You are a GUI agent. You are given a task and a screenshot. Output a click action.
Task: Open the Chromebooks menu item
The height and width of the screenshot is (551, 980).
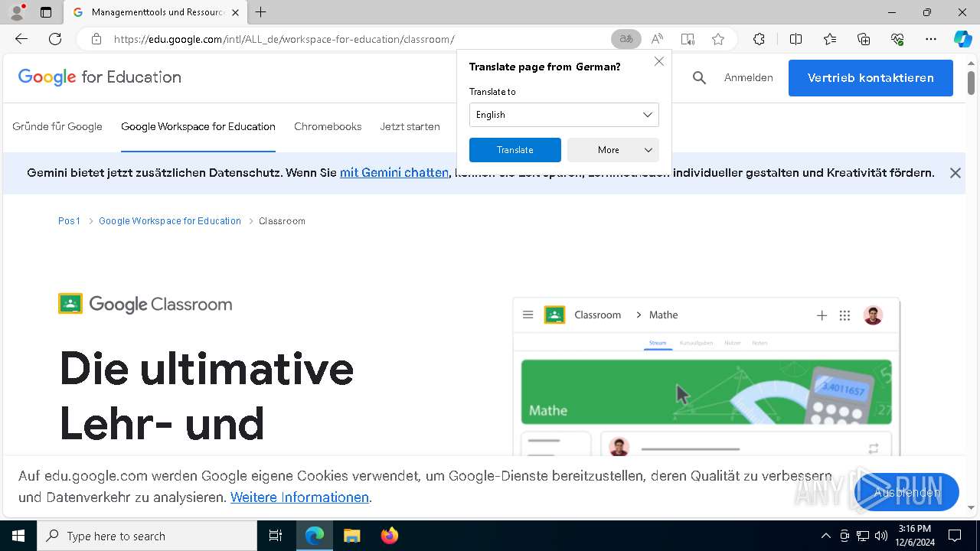[328, 126]
